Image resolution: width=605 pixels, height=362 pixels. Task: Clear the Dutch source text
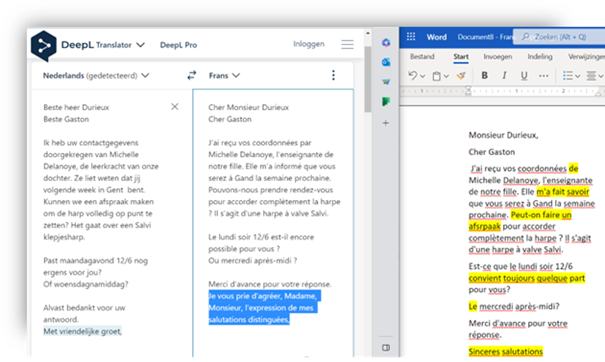tap(175, 107)
